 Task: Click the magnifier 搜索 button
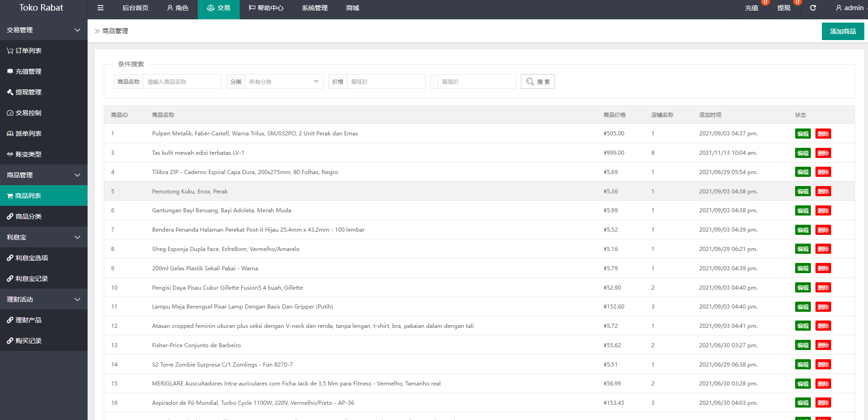pyautogui.click(x=537, y=82)
